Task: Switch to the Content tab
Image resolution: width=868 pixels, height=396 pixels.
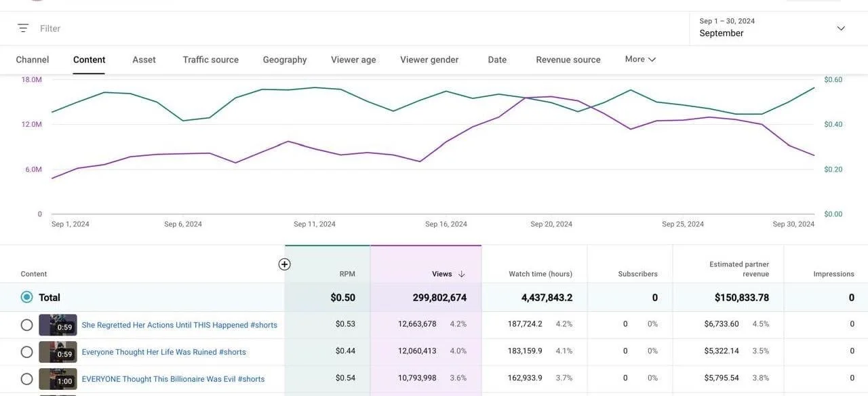Action: point(89,60)
